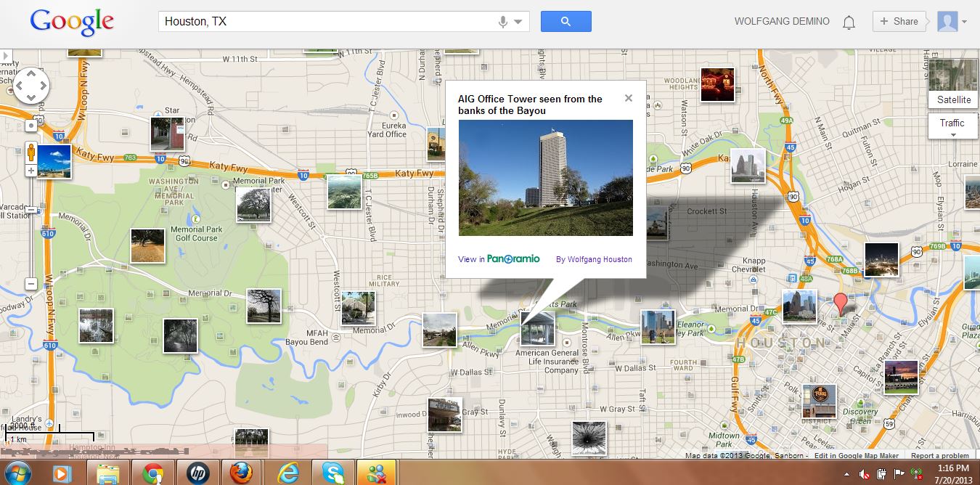Open building photo thumbnail near W Gray St
The width and height of the screenshot is (980, 485).
pos(444,415)
